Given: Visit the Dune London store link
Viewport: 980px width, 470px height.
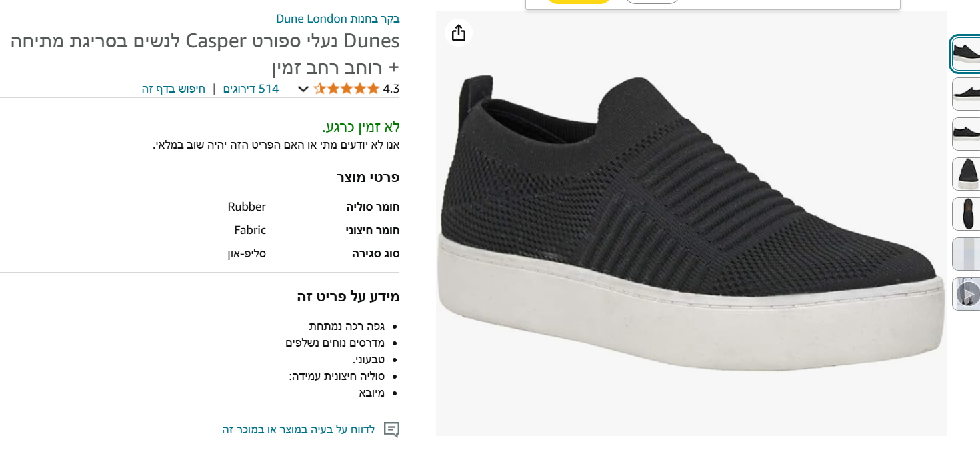Looking at the screenshot, I should [338, 19].
